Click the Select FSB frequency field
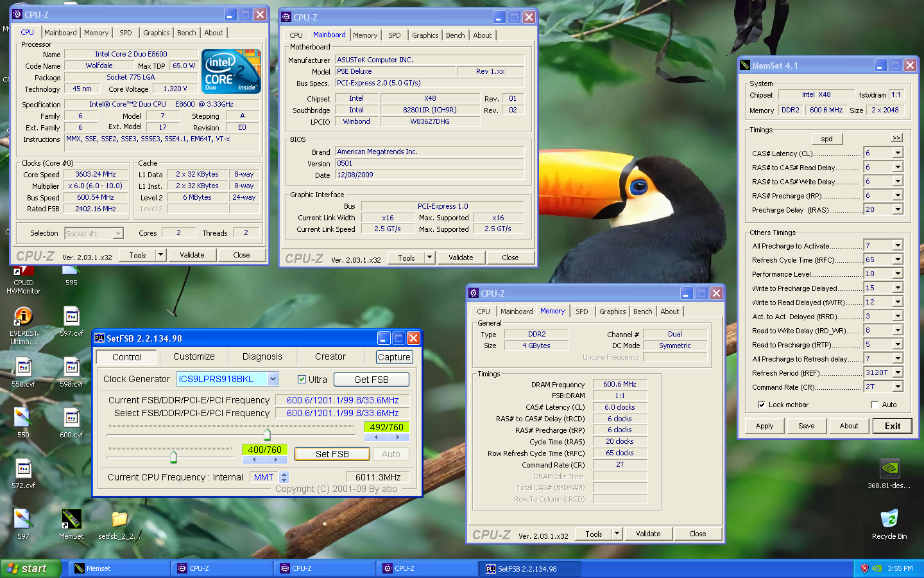Screen dimensions: 924x578 coord(342,413)
